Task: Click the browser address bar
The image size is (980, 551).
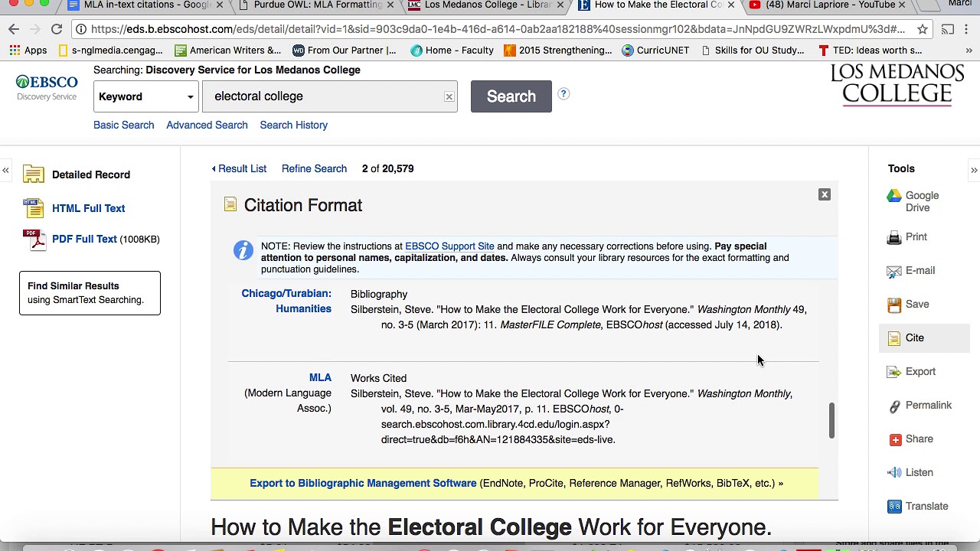Action: click(x=498, y=29)
